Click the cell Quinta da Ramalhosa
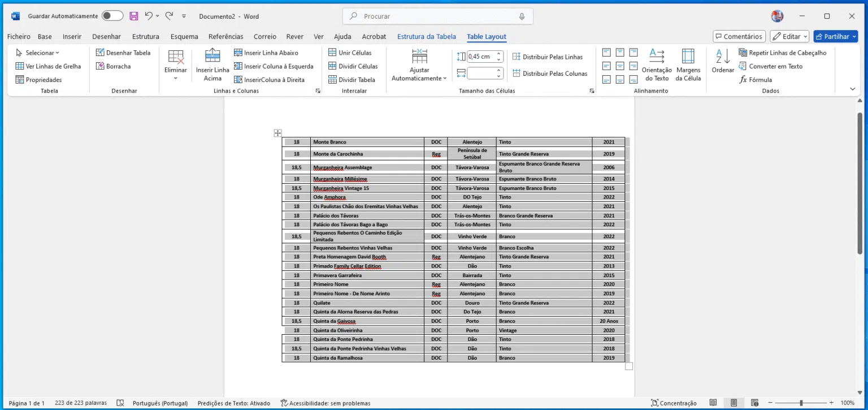Image resolution: width=868 pixels, height=410 pixels. [367, 358]
